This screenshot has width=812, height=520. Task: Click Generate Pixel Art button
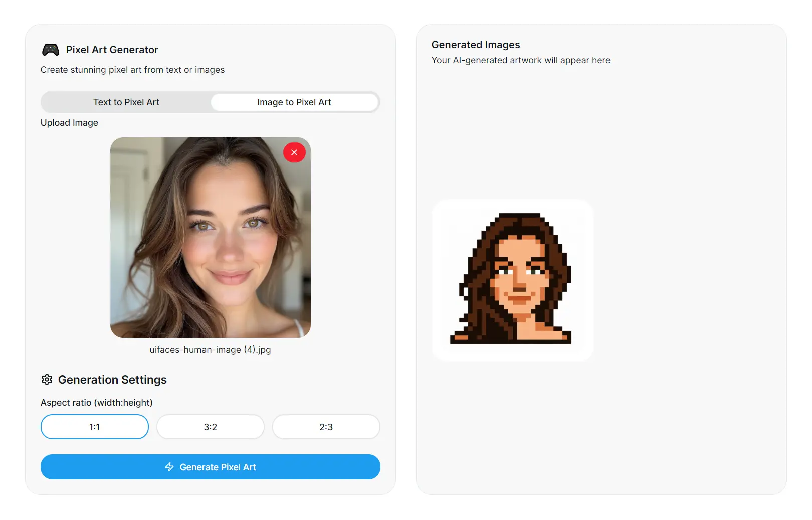(x=211, y=467)
